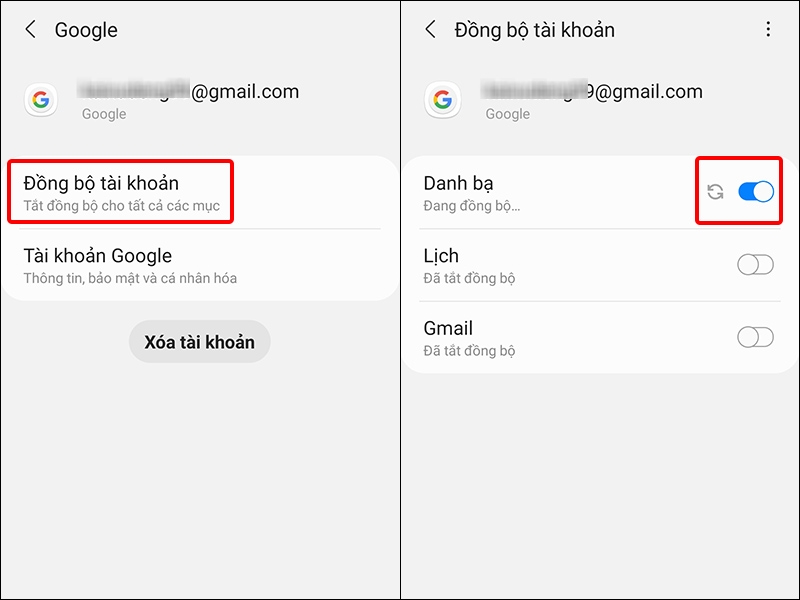This screenshot has height=600, width=800.
Task: Tap the Google logo on the left screen
Action: tap(40, 100)
